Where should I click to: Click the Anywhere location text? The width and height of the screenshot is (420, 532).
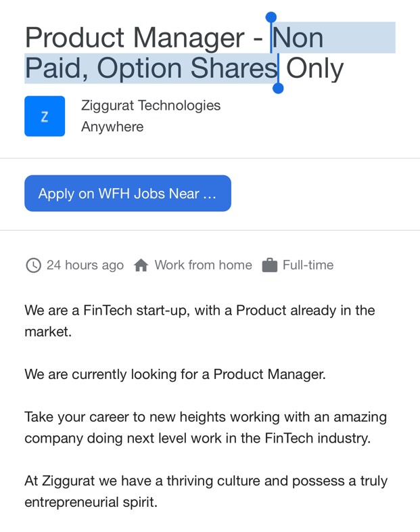tap(112, 127)
